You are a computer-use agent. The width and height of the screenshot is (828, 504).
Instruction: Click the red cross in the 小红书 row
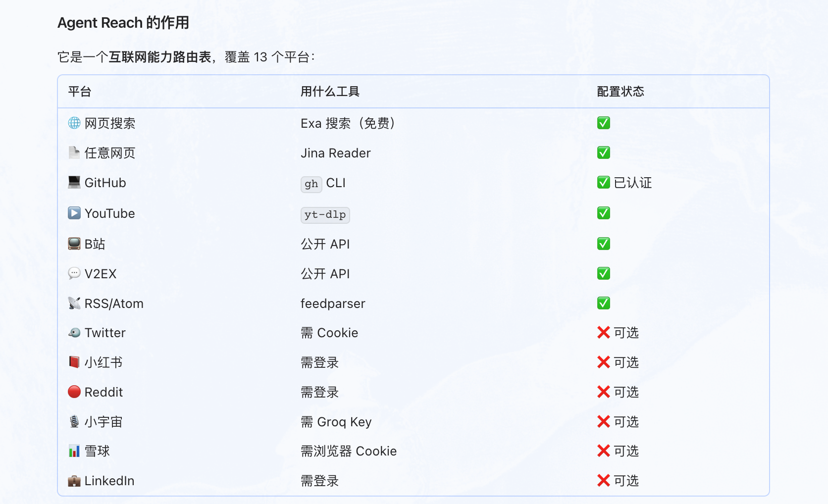click(x=604, y=362)
